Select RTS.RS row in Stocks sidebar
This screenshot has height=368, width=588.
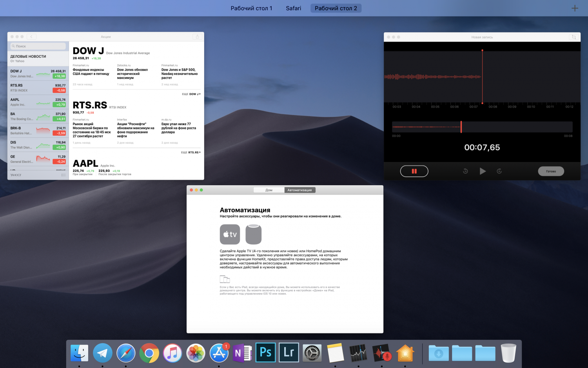tap(38, 87)
